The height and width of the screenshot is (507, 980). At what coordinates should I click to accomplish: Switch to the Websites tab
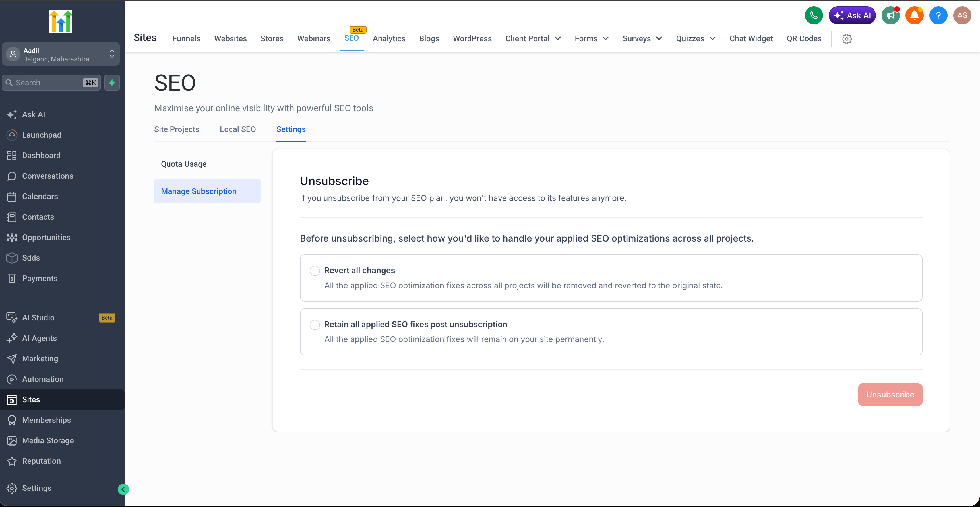(x=231, y=39)
